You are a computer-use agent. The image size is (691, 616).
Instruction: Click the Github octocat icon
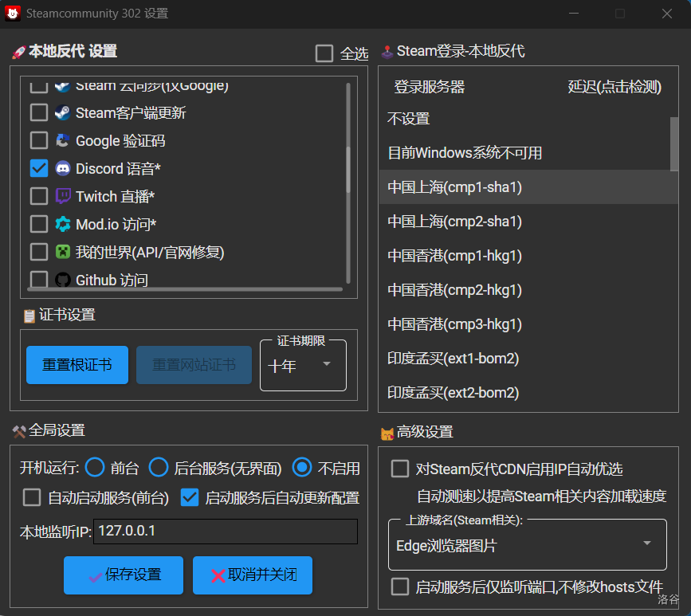[63, 280]
